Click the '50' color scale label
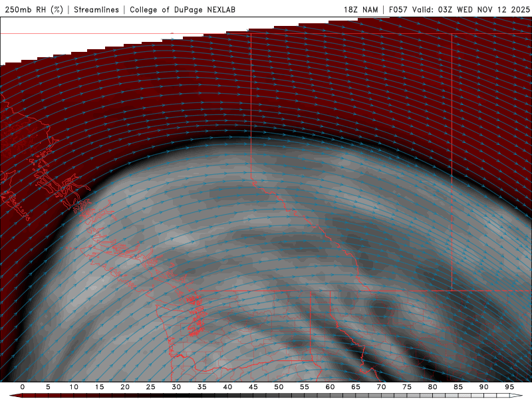The height and width of the screenshot is (399, 532). click(x=279, y=387)
